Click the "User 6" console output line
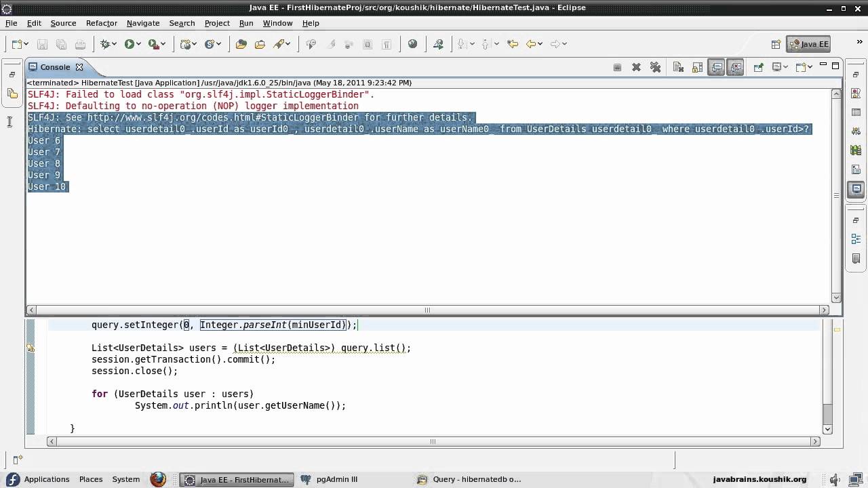The image size is (868, 488). click(x=44, y=140)
